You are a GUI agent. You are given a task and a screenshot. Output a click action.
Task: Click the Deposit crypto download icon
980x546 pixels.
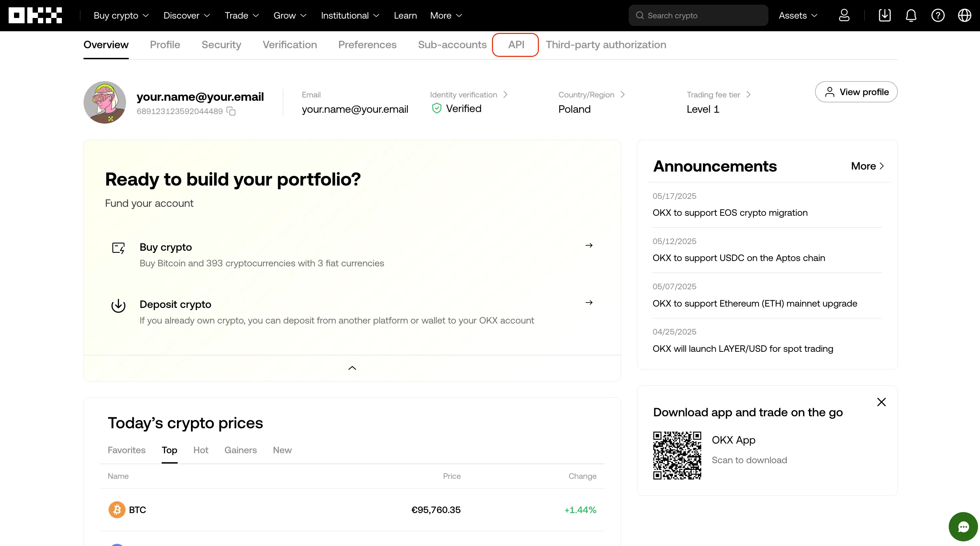118,305
